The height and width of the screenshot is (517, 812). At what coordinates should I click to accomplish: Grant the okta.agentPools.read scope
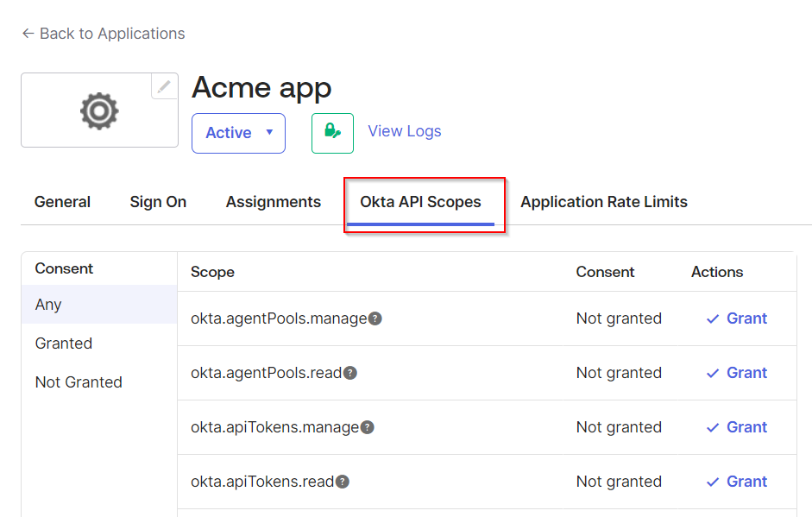[737, 373]
